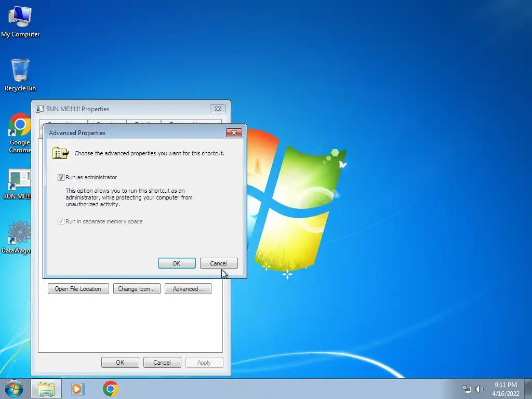The height and width of the screenshot is (399, 532).
Task: Click OK in RUN ME Properties window
Action: (120, 362)
